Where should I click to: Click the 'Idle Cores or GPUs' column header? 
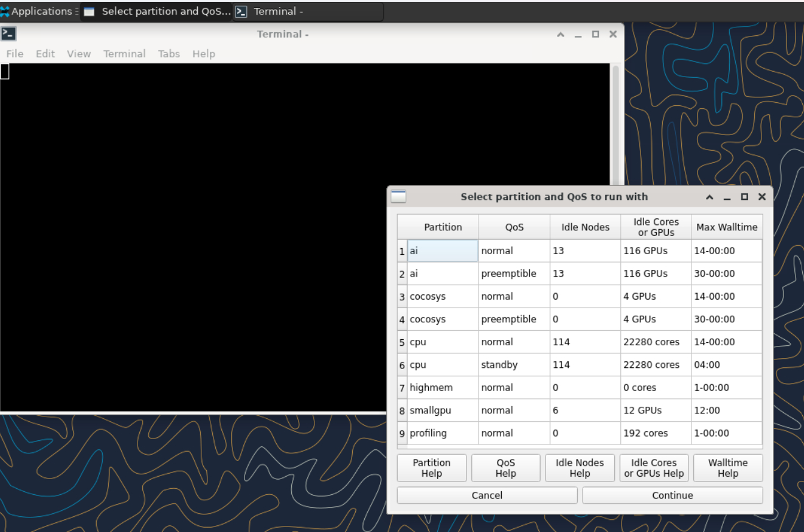click(656, 227)
